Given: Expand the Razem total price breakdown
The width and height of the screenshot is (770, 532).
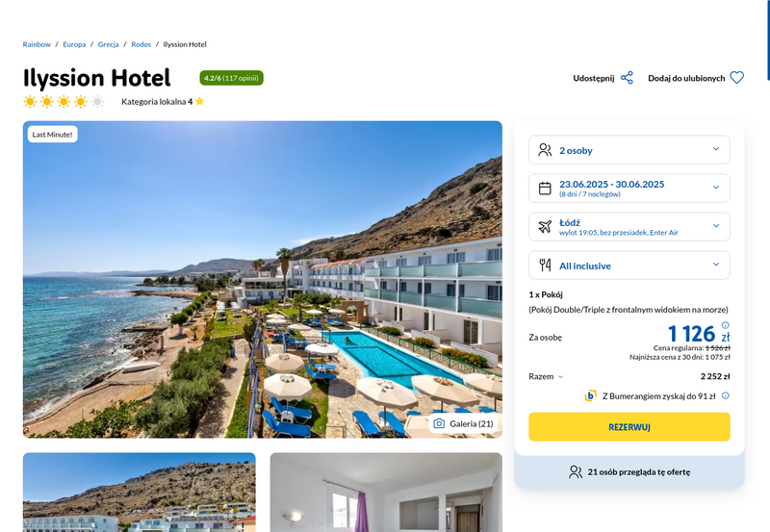Looking at the screenshot, I should (x=546, y=376).
